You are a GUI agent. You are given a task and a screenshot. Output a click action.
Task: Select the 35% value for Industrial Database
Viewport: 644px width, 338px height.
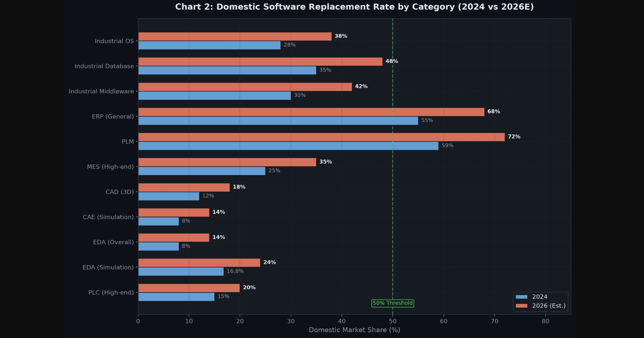(325, 70)
